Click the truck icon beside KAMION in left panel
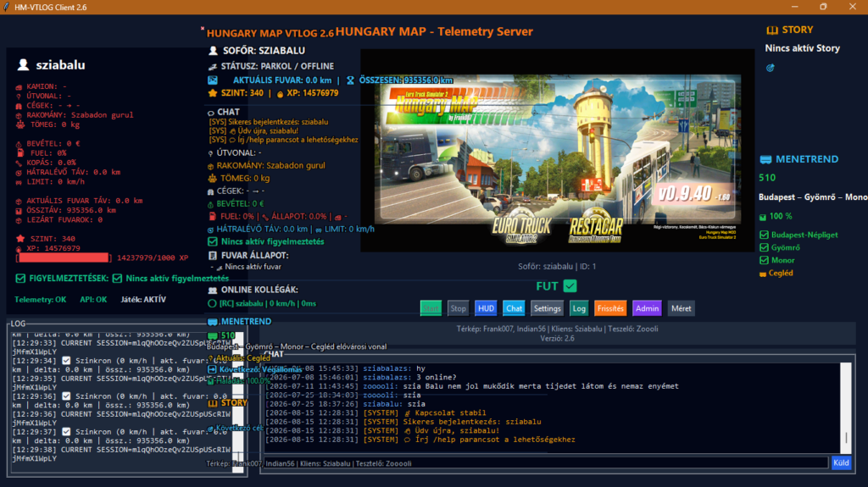 coord(19,87)
